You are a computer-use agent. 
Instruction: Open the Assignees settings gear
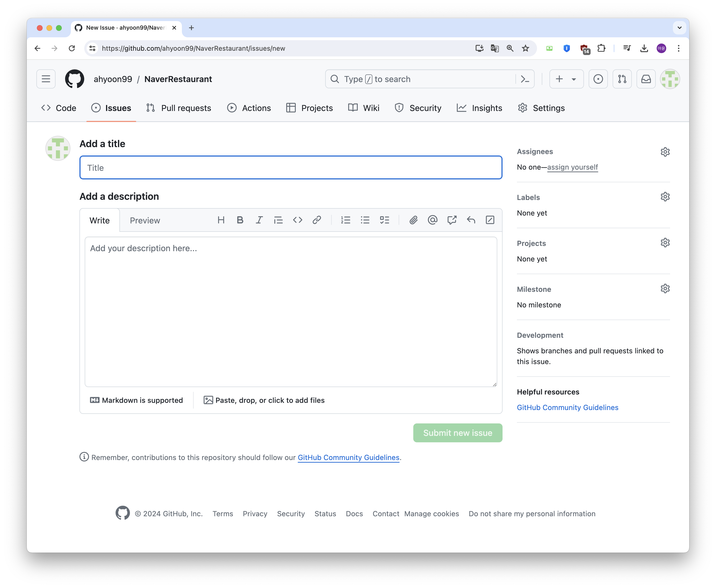pyautogui.click(x=665, y=152)
